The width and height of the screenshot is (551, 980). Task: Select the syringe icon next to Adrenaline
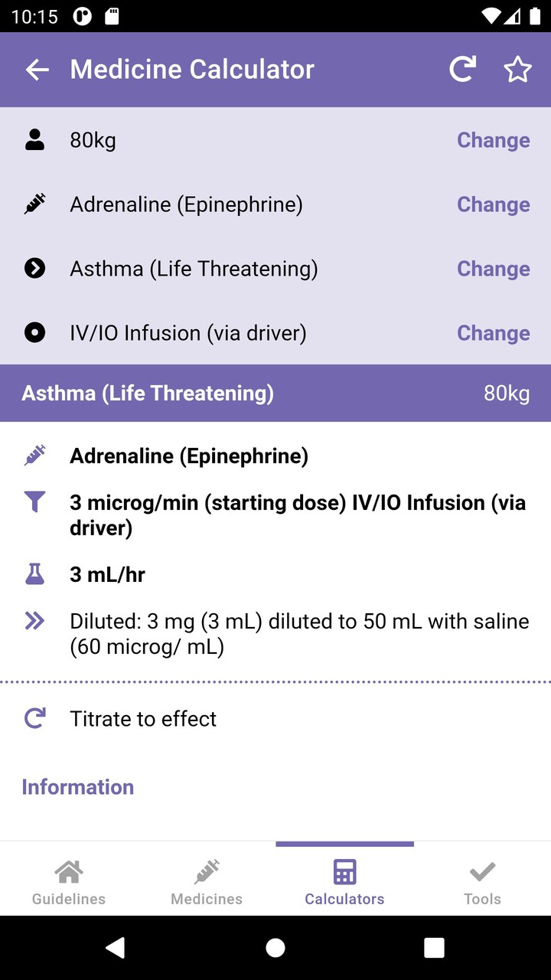(x=34, y=204)
